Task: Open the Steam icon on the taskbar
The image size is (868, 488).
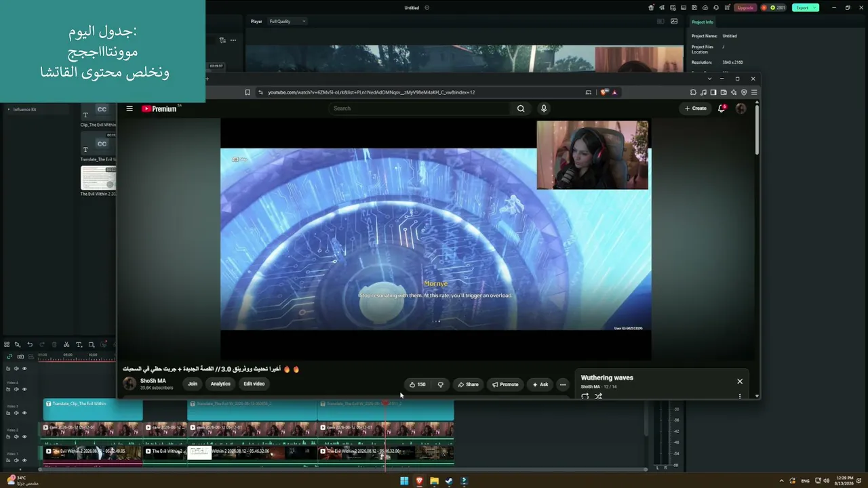Action: tap(449, 481)
